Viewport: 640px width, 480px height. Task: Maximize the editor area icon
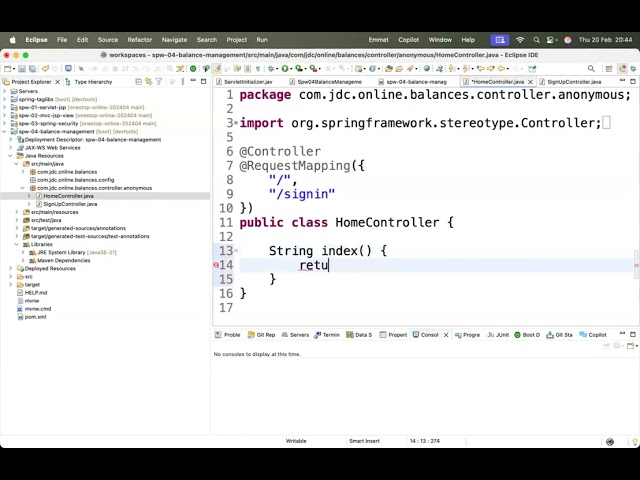[x=633, y=82]
